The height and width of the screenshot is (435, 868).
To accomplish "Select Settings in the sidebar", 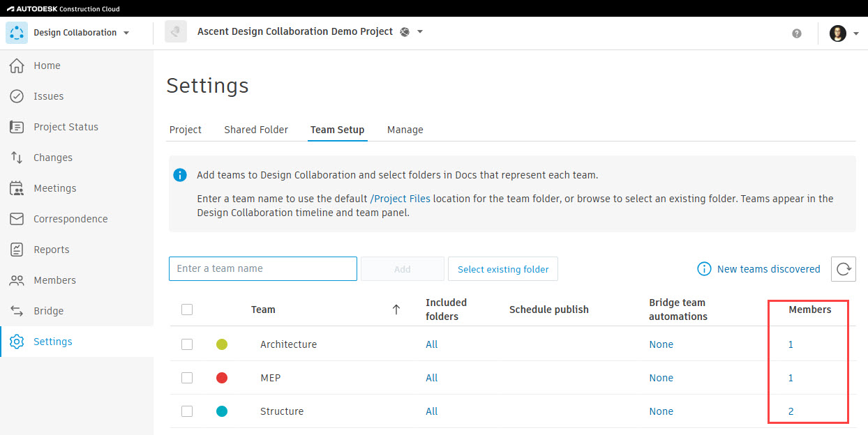I will click(x=77, y=342).
